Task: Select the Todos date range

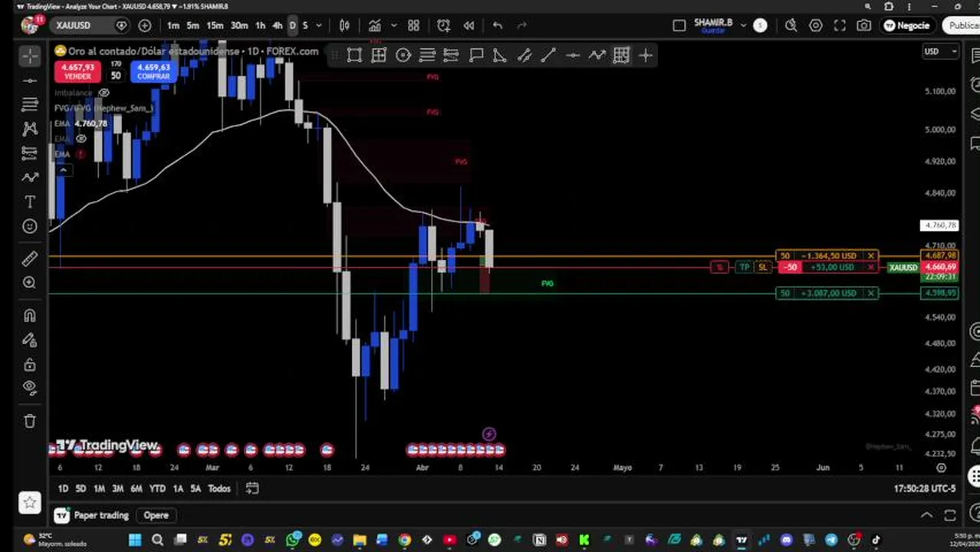Action: 219,488
